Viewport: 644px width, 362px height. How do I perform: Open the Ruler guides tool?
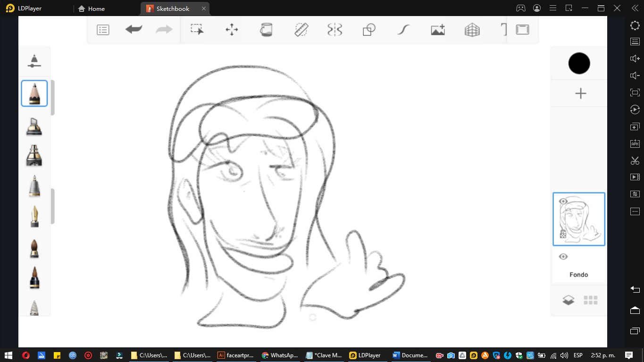point(301,30)
